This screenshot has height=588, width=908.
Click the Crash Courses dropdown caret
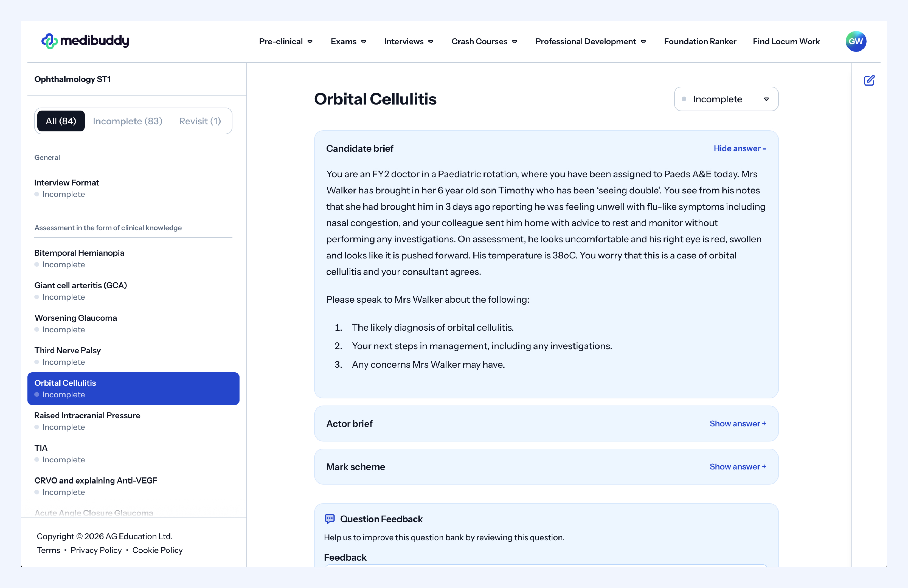pos(515,42)
